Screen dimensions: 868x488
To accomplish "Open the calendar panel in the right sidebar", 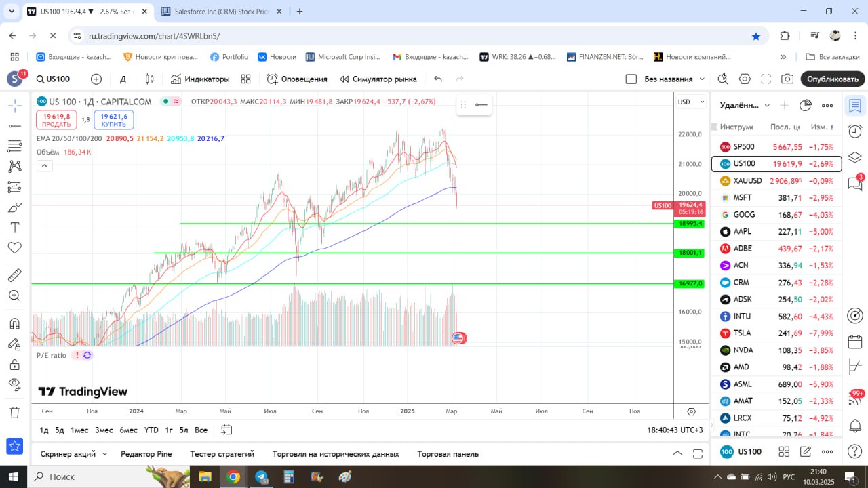I will [855, 342].
